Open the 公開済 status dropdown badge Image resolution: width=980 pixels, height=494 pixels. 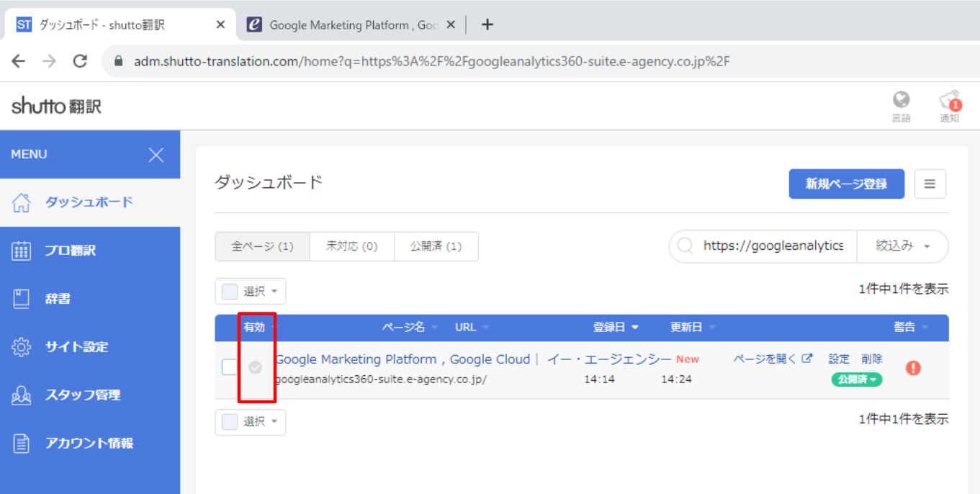(856, 380)
